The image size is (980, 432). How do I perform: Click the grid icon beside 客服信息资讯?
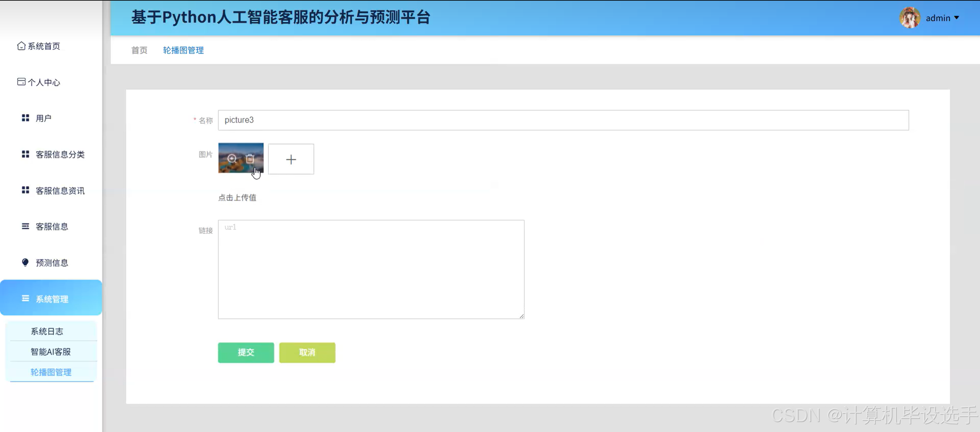(x=25, y=190)
